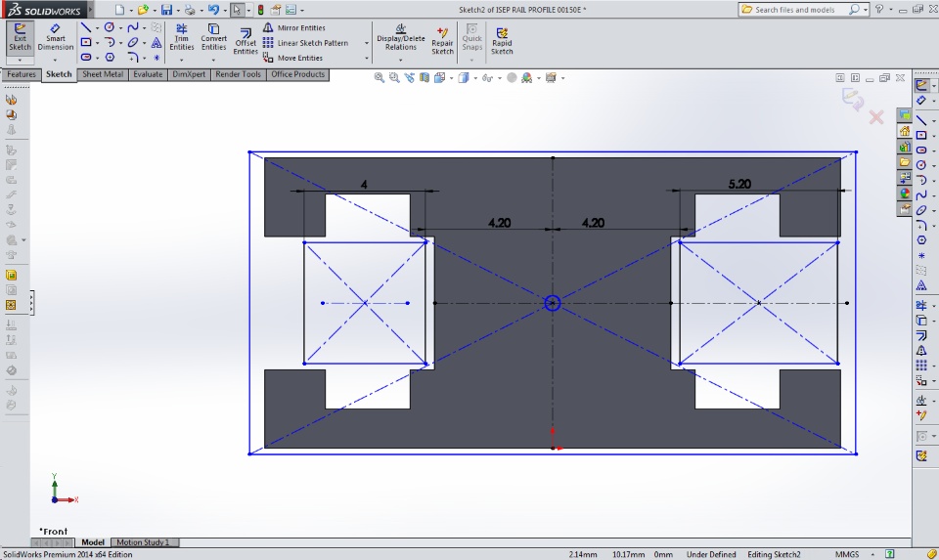The height and width of the screenshot is (560, 939).
Task: Select the Line tool in the Sketch ribbon
Action: coord(86,27)
